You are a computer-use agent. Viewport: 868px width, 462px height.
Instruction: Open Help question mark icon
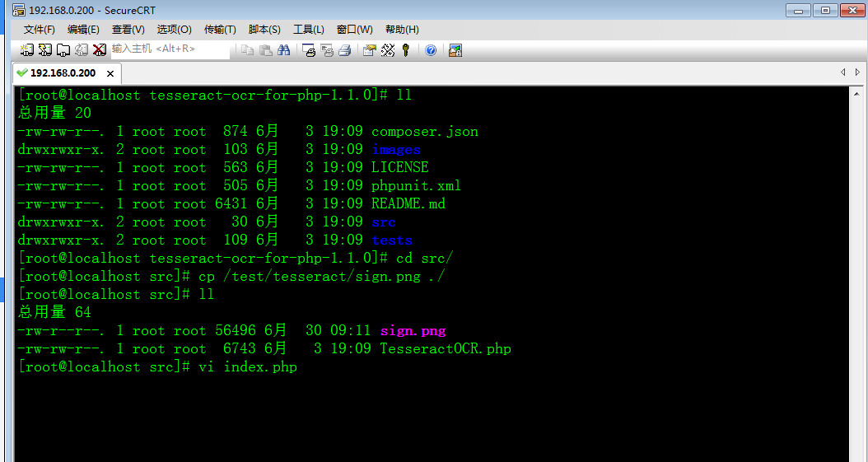coord(431,50)
